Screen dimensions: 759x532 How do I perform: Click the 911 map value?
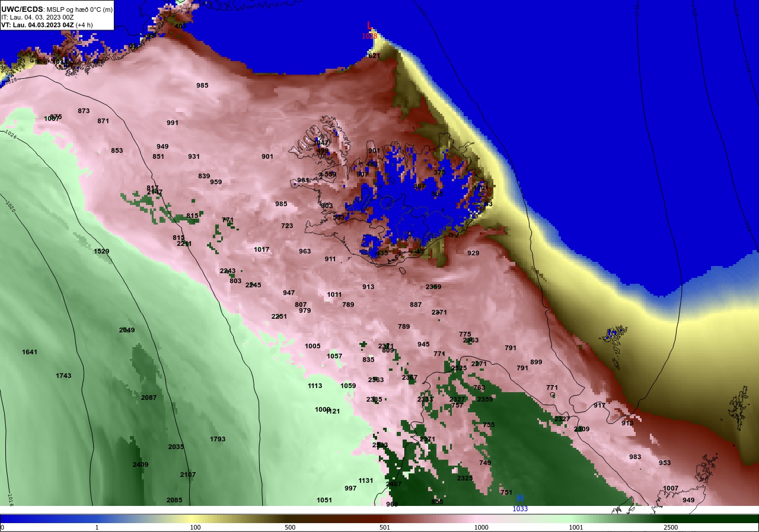coord(330,259)
